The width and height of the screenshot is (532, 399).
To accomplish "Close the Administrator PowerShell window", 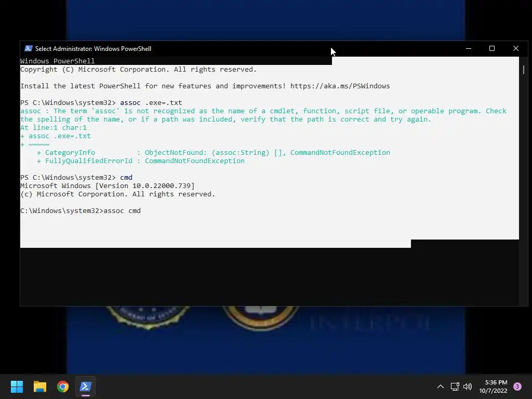I will [516, 48].
